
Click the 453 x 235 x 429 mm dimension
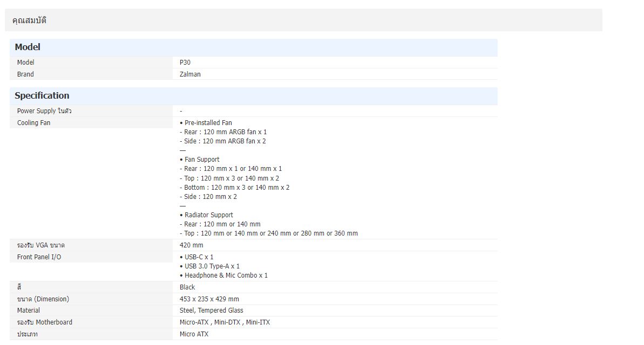coord(209,299)
